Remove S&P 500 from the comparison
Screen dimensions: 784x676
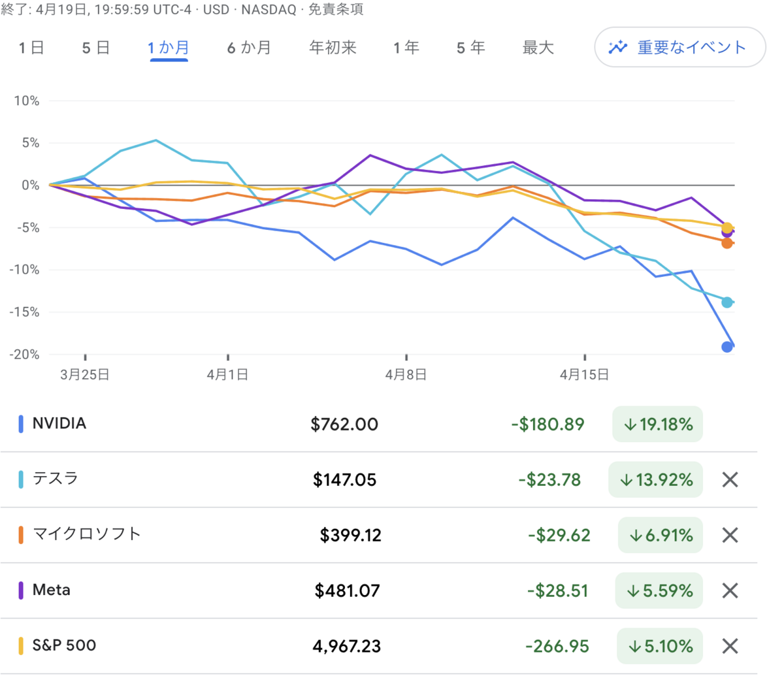(730, 646)
